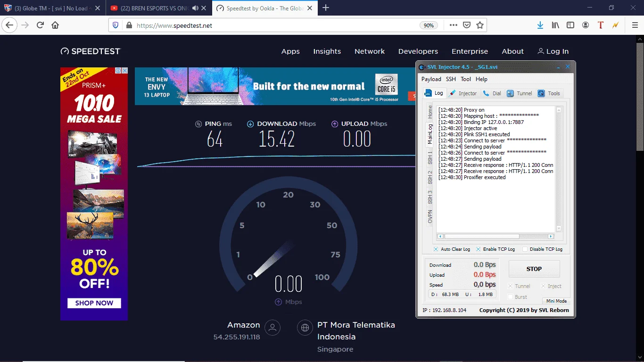Go back with the browser back arrow
This screenshot has height=362, width=644.
[x=9, y=25]
